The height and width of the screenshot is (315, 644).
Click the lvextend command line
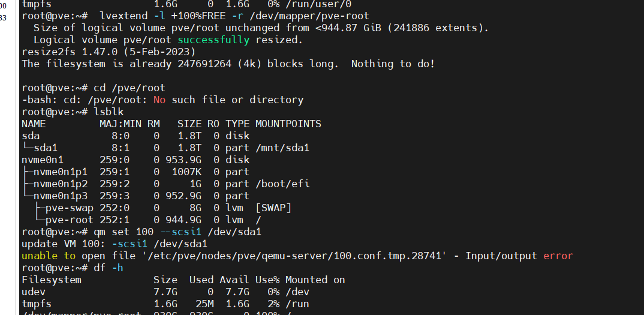pos(195,16)
